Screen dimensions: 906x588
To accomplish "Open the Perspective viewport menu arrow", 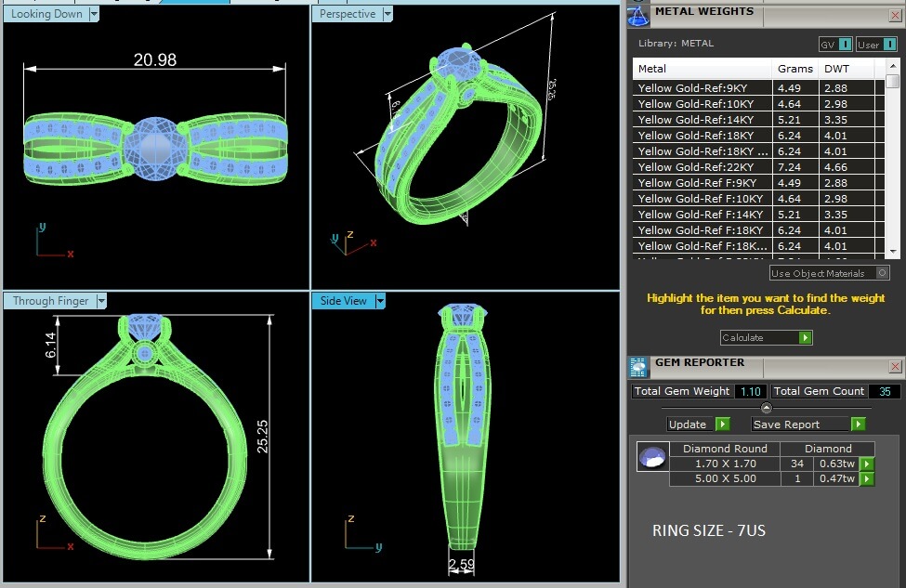I will (x=387, y=14).
